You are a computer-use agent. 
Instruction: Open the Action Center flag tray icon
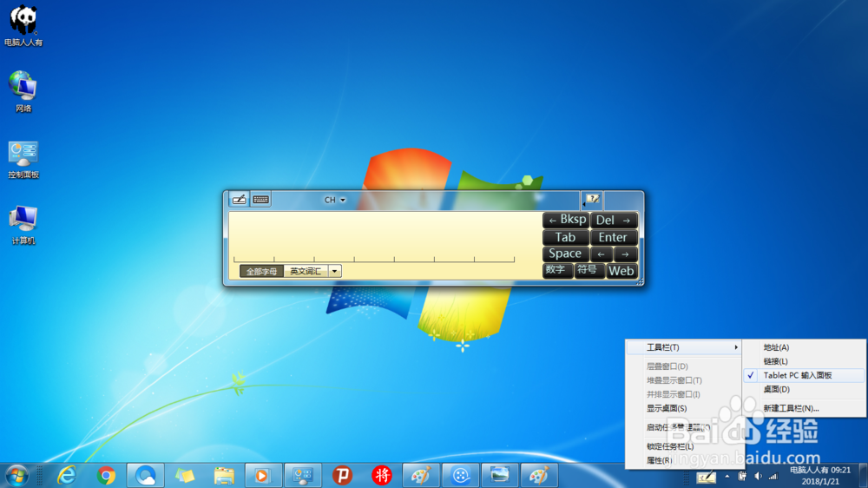click(742, 477)
